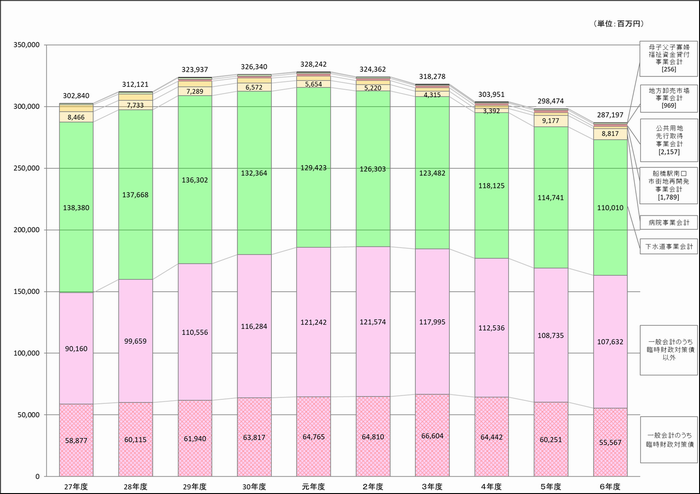Click the hatched segment 55,567 in 6年度 bar

click(611, 442)
